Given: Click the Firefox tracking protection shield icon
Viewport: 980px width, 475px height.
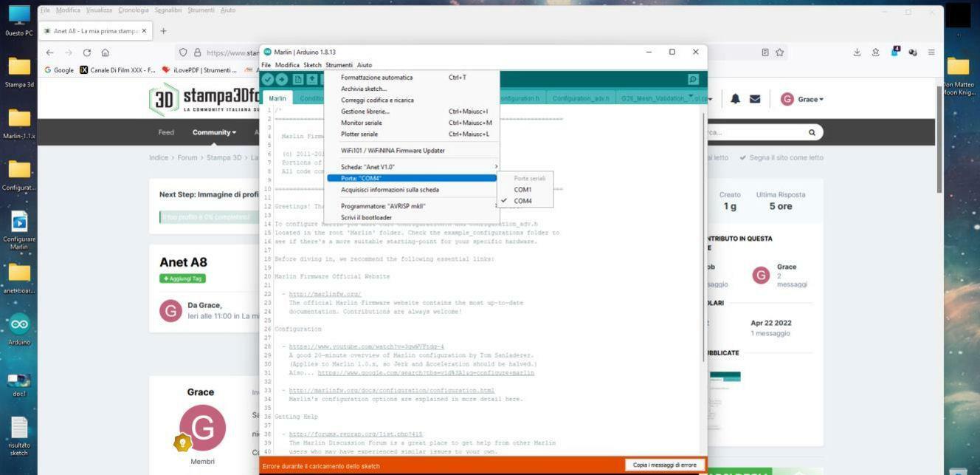Looking at the screenshot, I should [184, 52].
